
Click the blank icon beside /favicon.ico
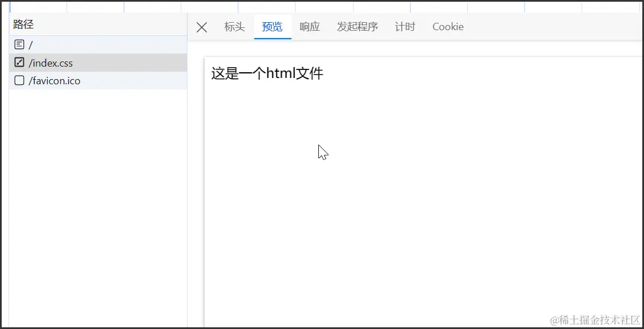[19, 80]
